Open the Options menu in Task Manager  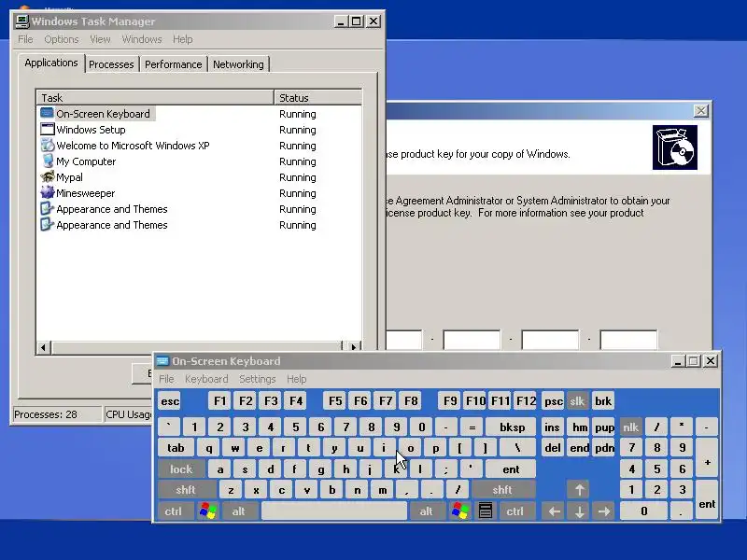pos(62,39)
